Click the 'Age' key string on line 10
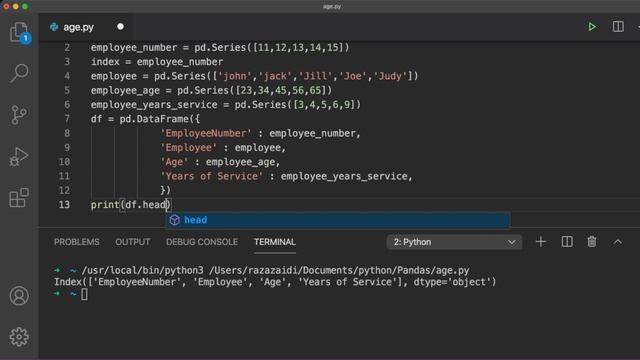 [x=174, y=162]
